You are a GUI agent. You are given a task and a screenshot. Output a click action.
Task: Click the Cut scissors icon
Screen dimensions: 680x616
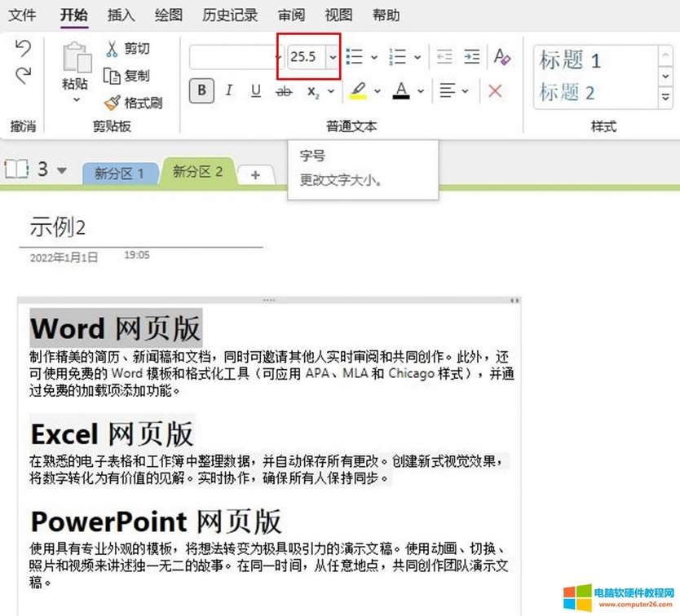[x=113, y=49]
